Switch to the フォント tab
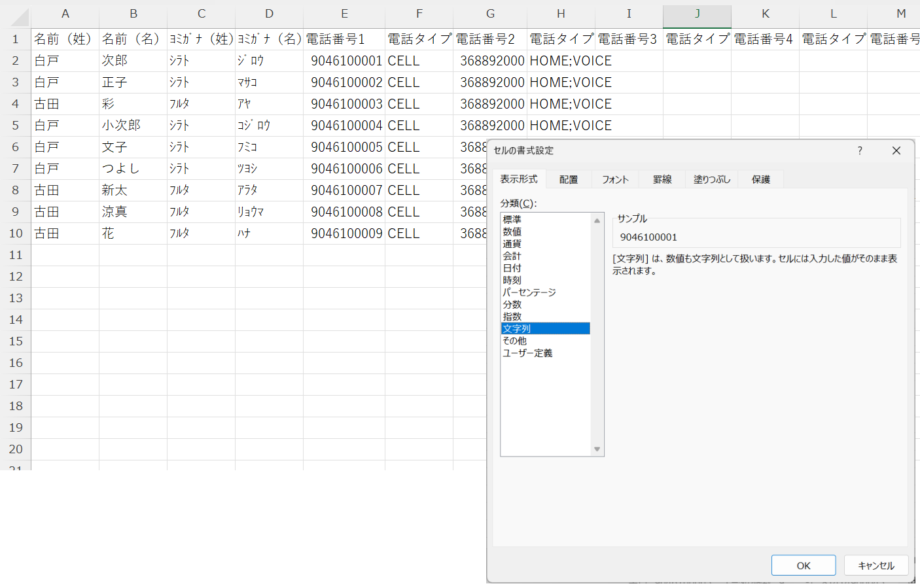The image size is (920, 588). point(615,179)
